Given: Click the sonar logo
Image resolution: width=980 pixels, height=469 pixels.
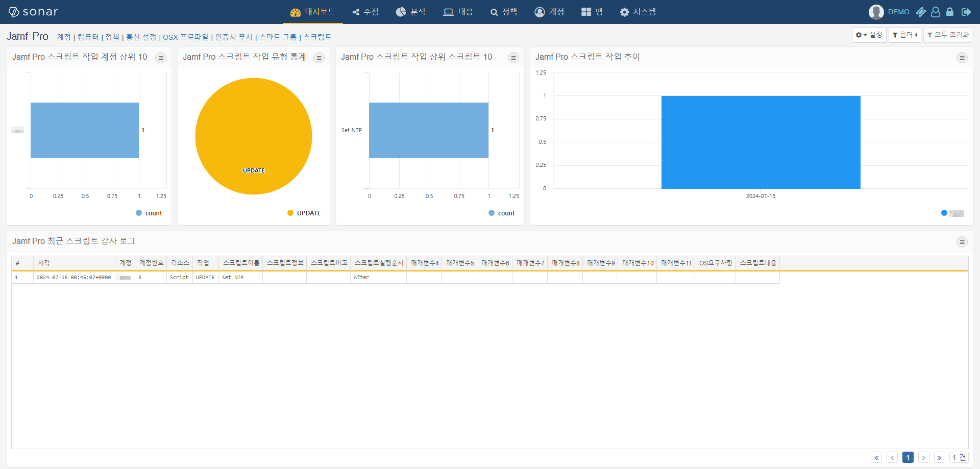Looking at the screenshot, I should (x=33, y=12).
